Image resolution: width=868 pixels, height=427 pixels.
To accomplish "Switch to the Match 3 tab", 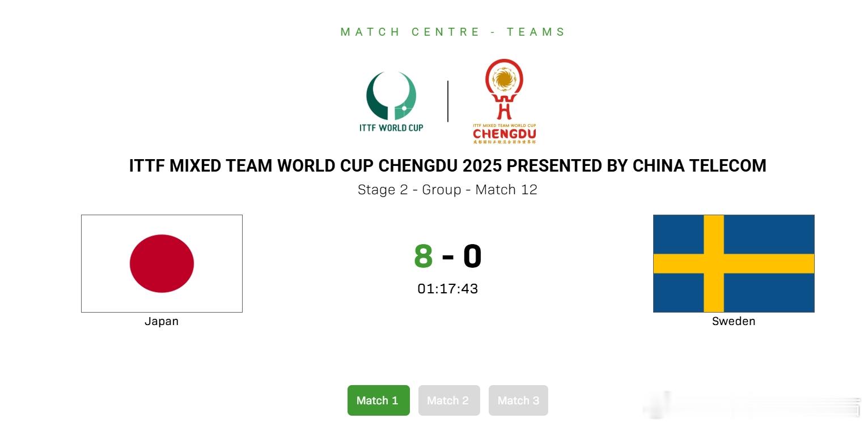I will [518, 400].
